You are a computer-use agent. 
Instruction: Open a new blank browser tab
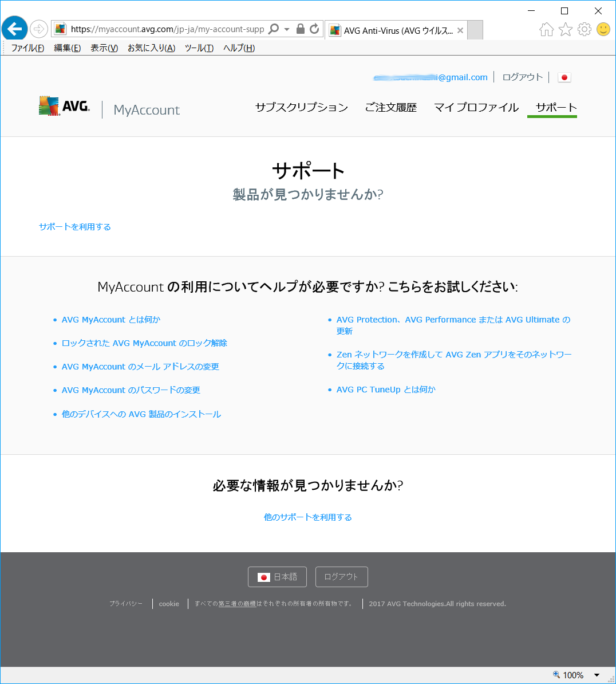[x=475, y=30]
